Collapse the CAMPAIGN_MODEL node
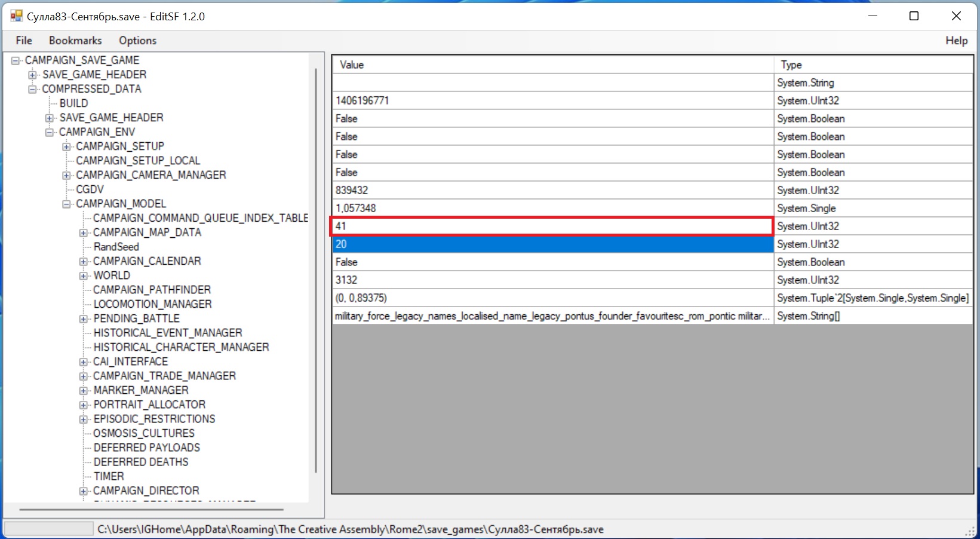The width and height of the screenshot is (980, 539). coord(67,204)
